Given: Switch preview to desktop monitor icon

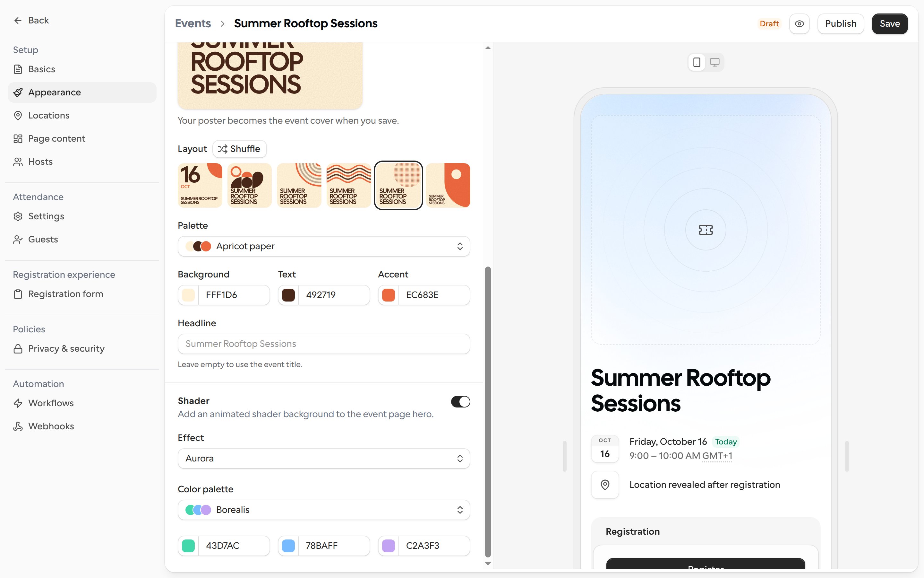Looking at the screenshot, I should pyautogui.click(x=714, y=62).
